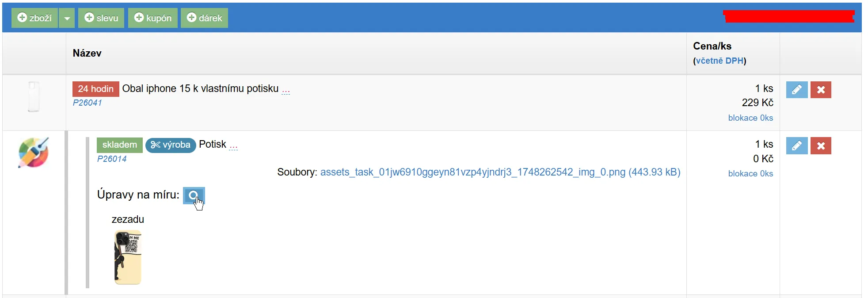This screenshot has height=298, width=868.
Task: Click the colorful paint palette Potisk icon
Action: click(34, 153)
